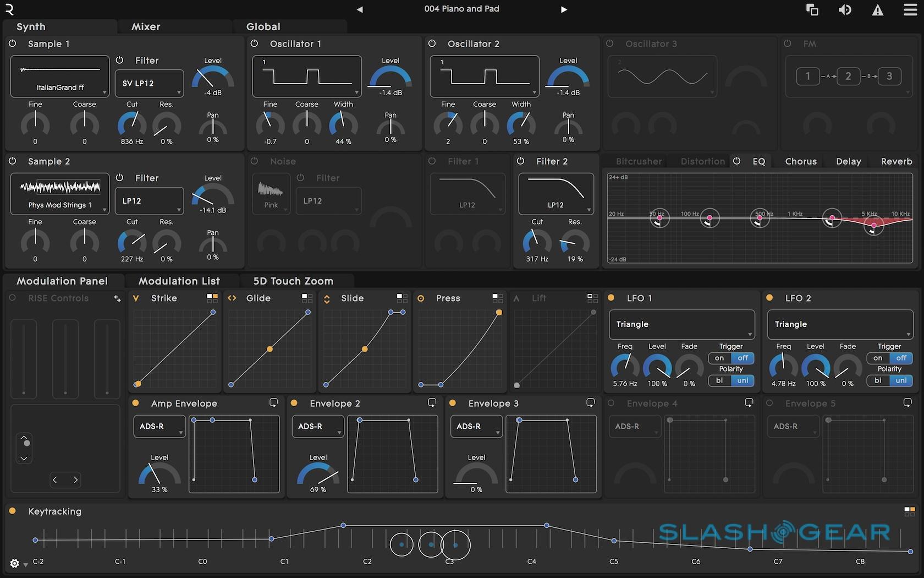Go to previous preset arrow
This screenshot has width=924, height=578.
360,9
